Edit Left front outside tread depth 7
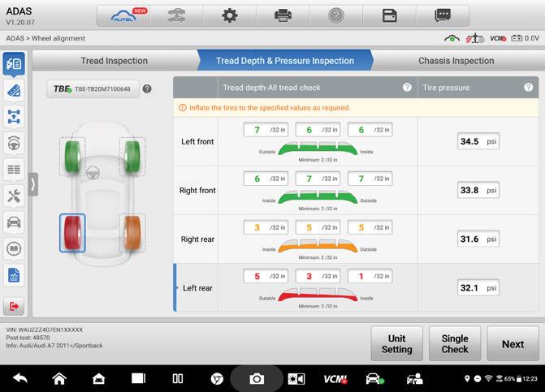Viewport: 545px width, 392px height. pyautogui.click(x=266, y=130)
